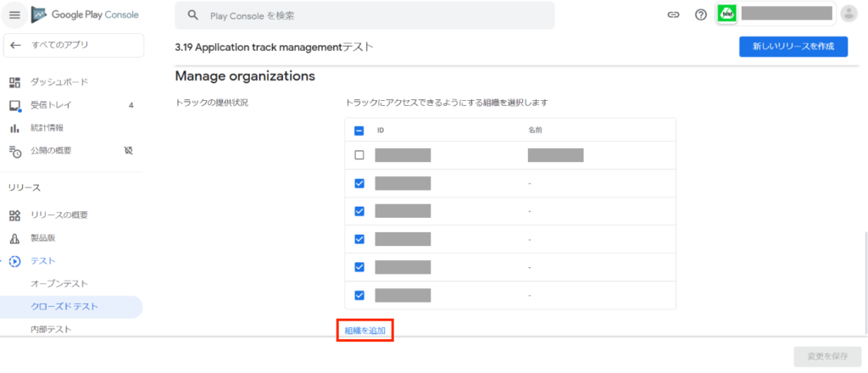868x373 pixels.
Task: Open the help question mark icon
Action: [700, 14]
